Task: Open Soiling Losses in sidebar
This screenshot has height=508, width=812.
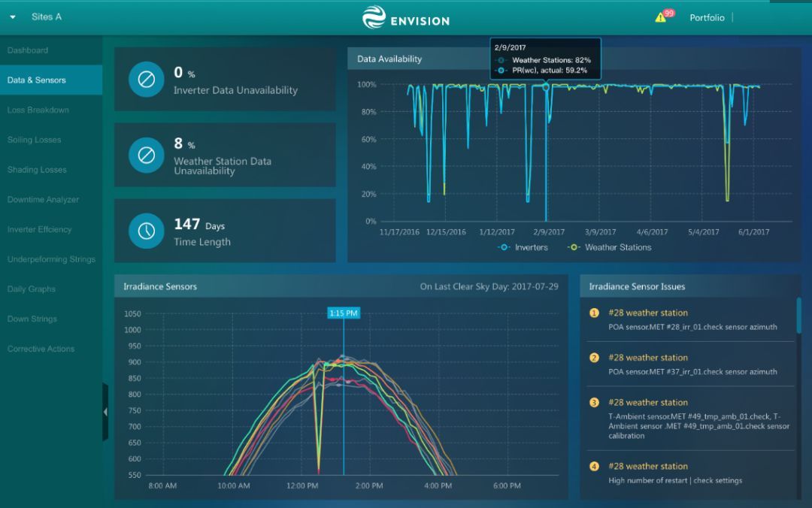Action: [35, 140]
